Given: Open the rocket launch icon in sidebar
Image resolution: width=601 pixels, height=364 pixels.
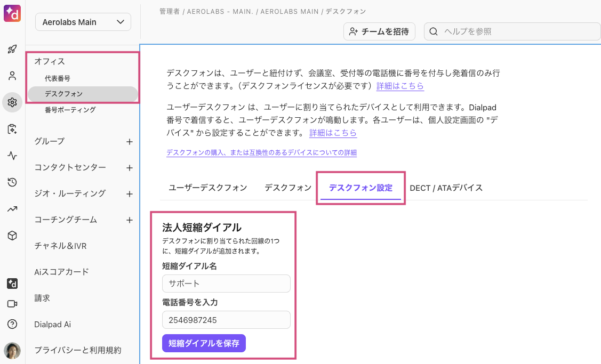Looking at the screenshot, I should pos(12,49).
